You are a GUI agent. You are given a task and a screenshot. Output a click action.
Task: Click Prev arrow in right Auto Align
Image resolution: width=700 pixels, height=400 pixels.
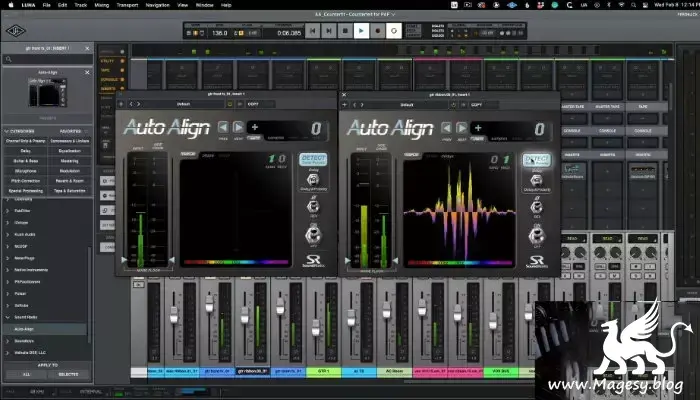coord(446,128)
